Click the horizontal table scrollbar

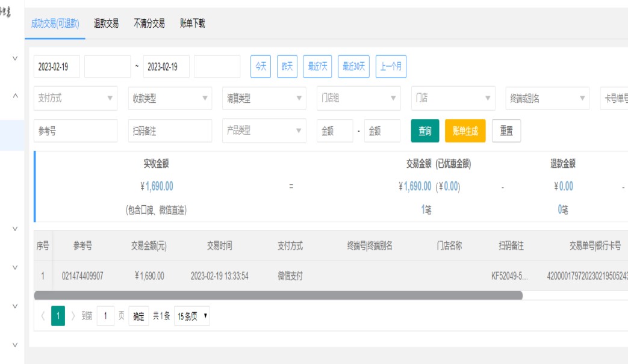(x=278, y=295)
